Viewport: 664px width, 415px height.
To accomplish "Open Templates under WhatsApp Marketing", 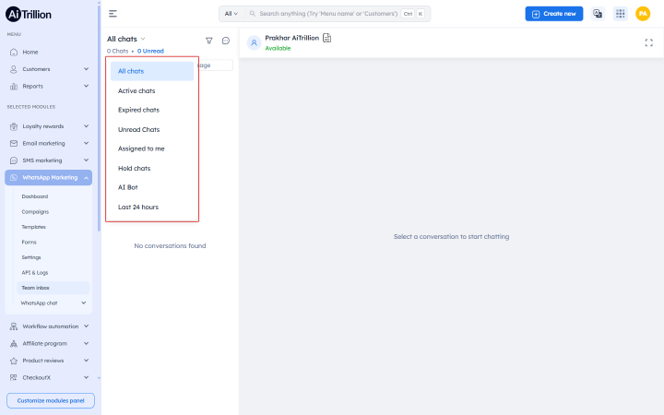I will point(34,227).
